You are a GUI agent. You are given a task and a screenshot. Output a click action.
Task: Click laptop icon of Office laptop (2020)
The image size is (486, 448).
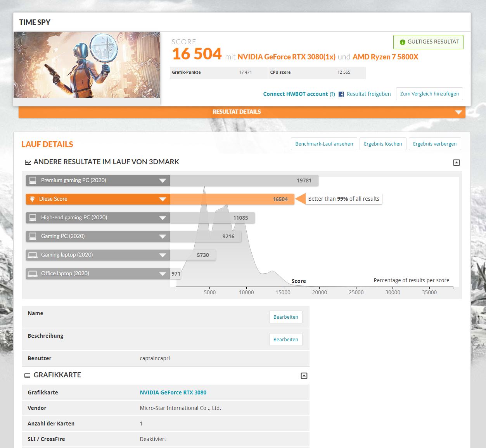click(33, 273)
